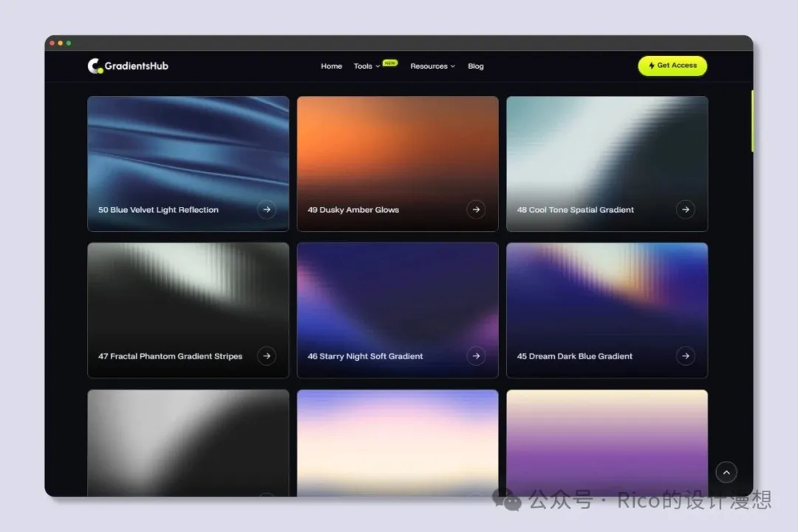Click arrow icon on Dusky Amber Glows card
This screenshot has width=798, height=532.
coord(476,210)
